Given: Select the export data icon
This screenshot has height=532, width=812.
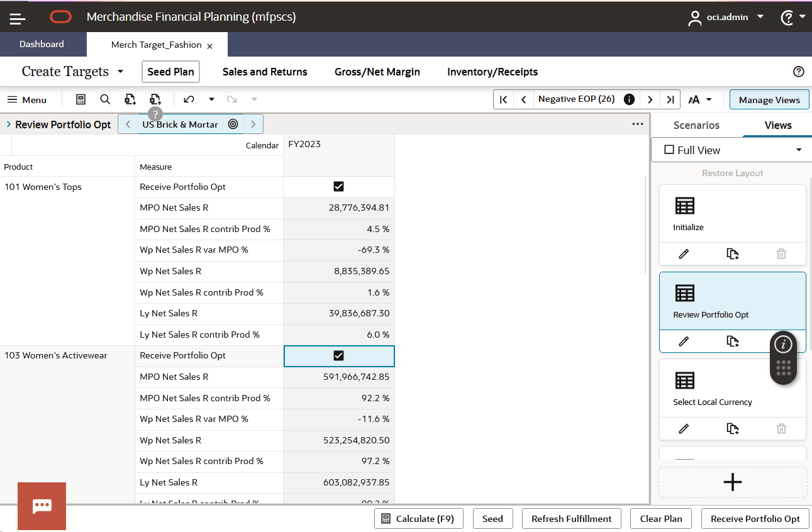Looking at the screenshot, I should click(130, 99).
